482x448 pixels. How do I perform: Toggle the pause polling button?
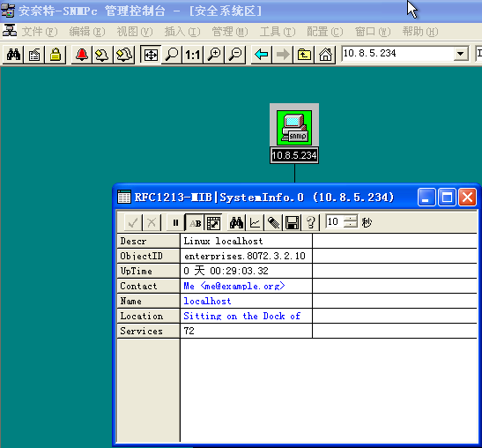[x=175, y=222]
